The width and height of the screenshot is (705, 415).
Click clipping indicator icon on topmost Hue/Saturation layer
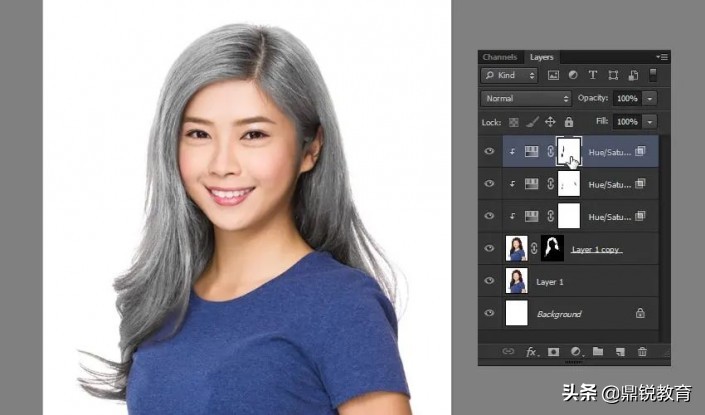(x=512, y=152)
